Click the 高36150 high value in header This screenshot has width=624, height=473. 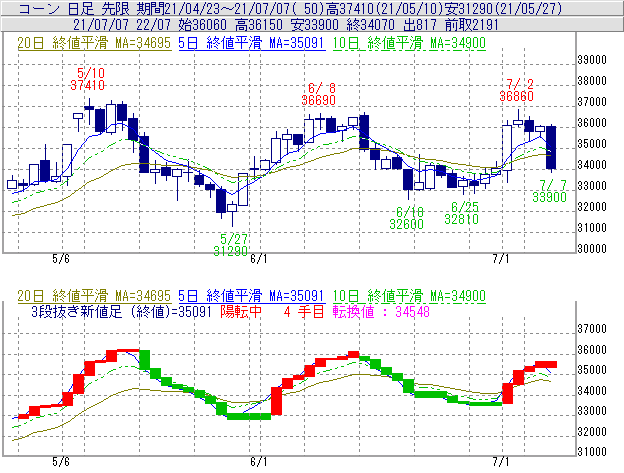(x=259, y=25)
